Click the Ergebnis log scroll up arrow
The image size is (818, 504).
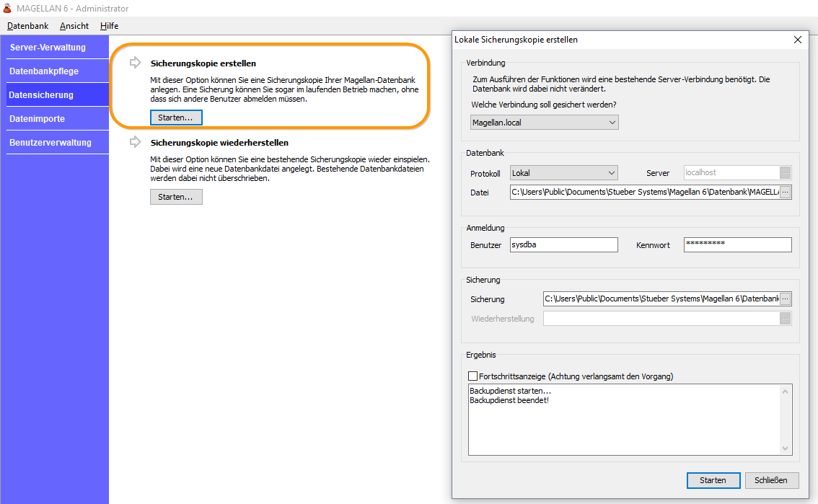point(785,392)
